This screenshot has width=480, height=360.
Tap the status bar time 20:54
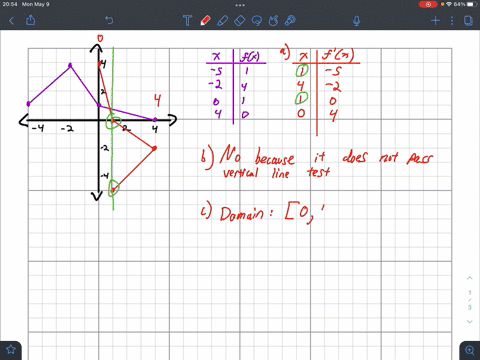click(x=10, y=4)
